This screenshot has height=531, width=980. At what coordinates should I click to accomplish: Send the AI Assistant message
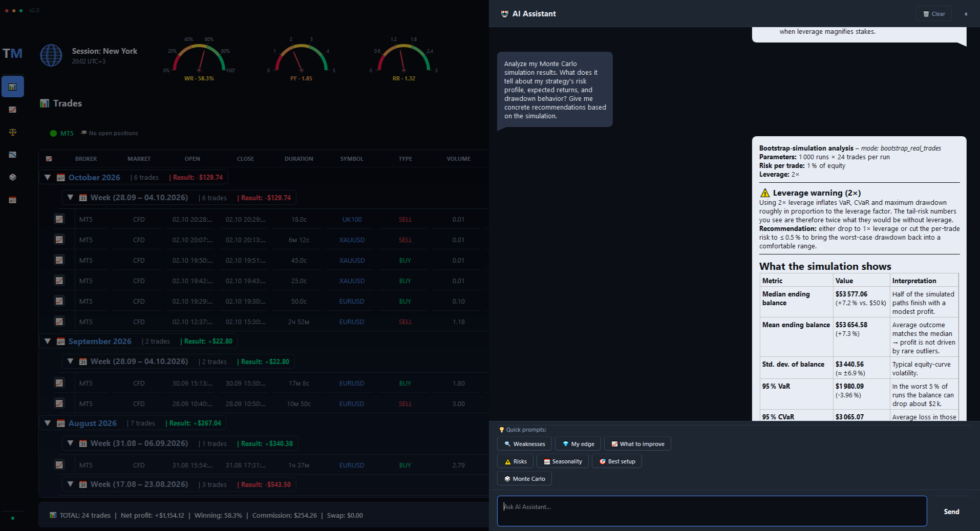[x=951, y=512]
